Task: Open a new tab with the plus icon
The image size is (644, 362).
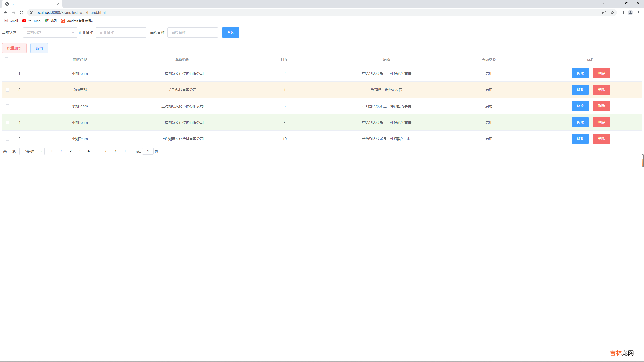Action: click(x=68, y=4)
